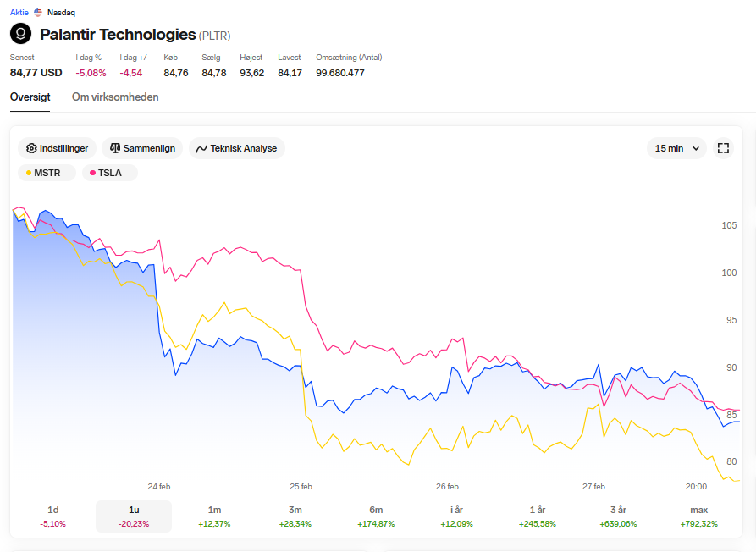
Task: Select the max time range
Action: 699,516
